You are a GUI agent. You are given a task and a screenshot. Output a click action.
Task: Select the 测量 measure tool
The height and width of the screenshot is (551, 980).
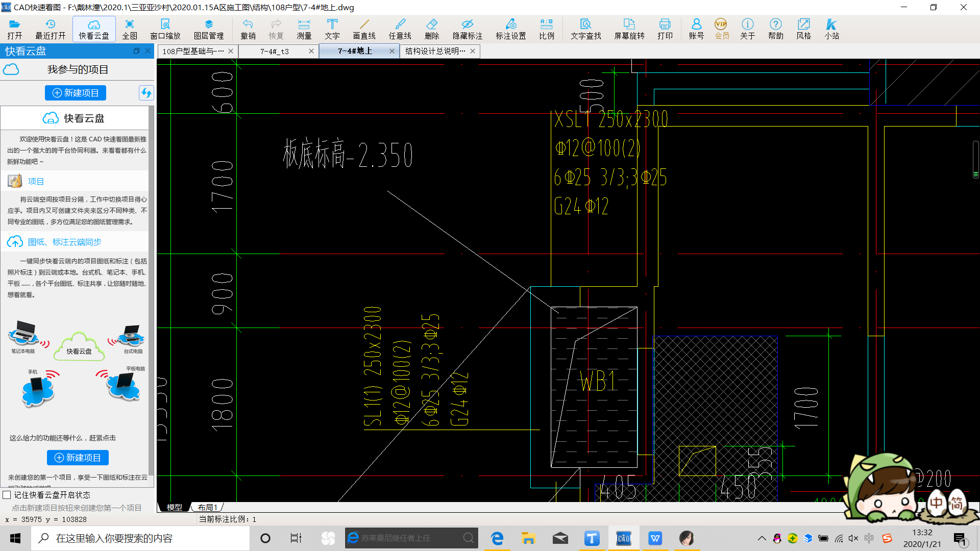coord(304,29)
